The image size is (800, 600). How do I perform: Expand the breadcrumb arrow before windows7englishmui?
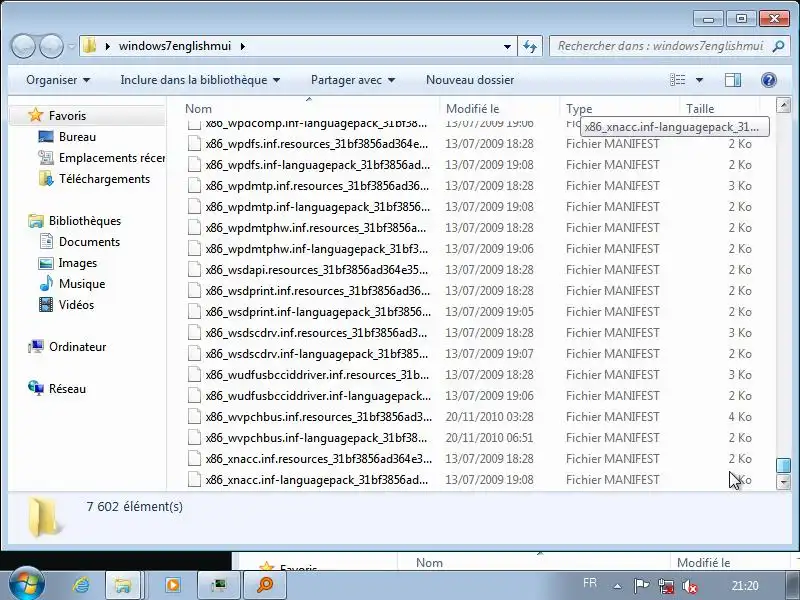(107, 46)
